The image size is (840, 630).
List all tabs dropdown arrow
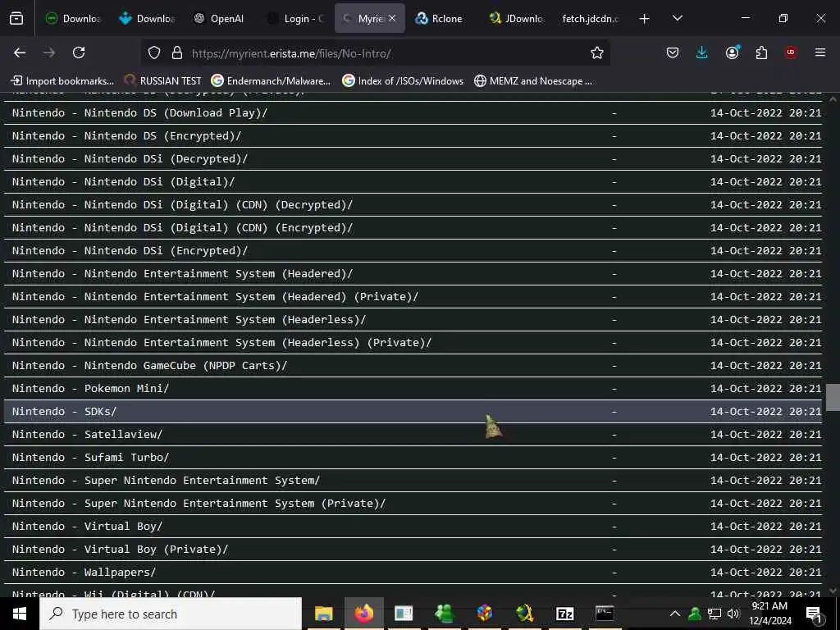coord(677,19)
